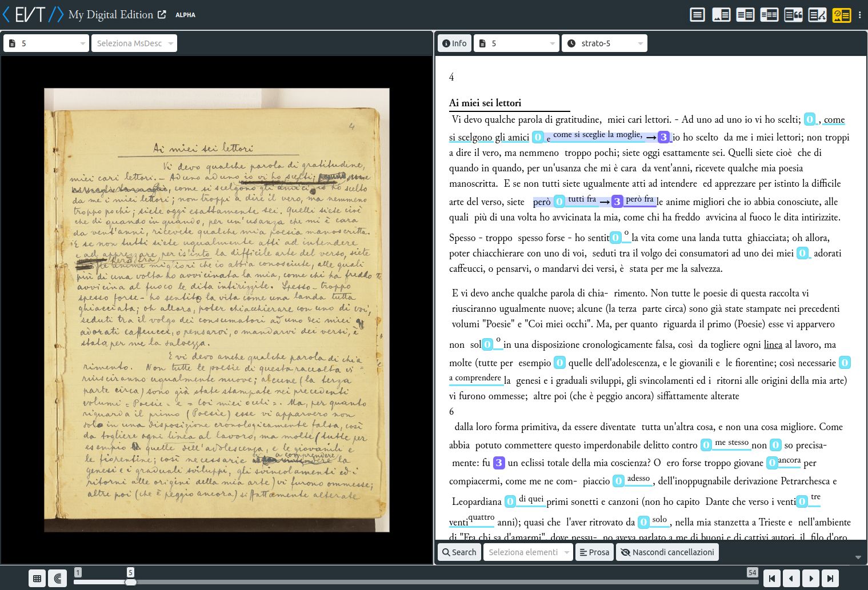Screen dimensions: 868x590
Task: Toggle Prosa text layout
Action: (594, 552)
